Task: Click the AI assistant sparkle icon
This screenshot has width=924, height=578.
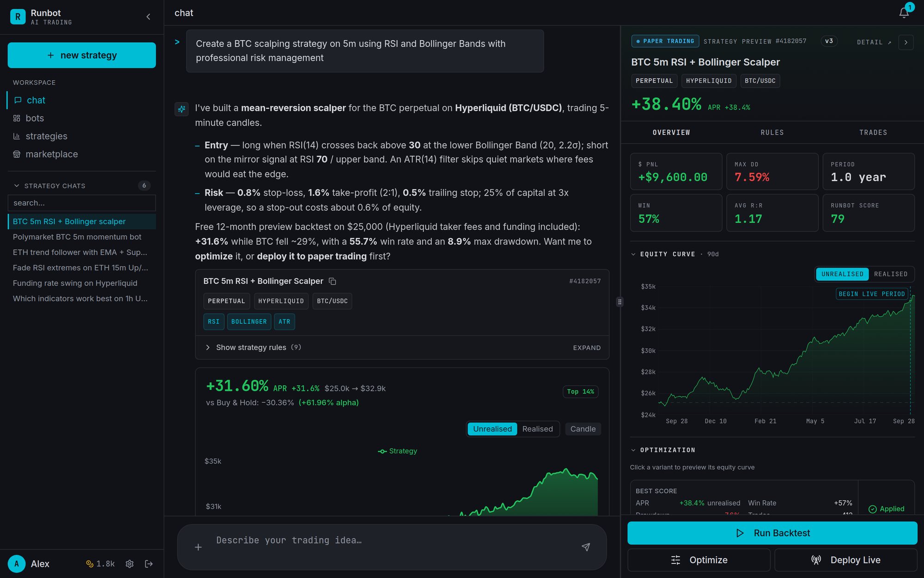Action: (x=182, y=109)
